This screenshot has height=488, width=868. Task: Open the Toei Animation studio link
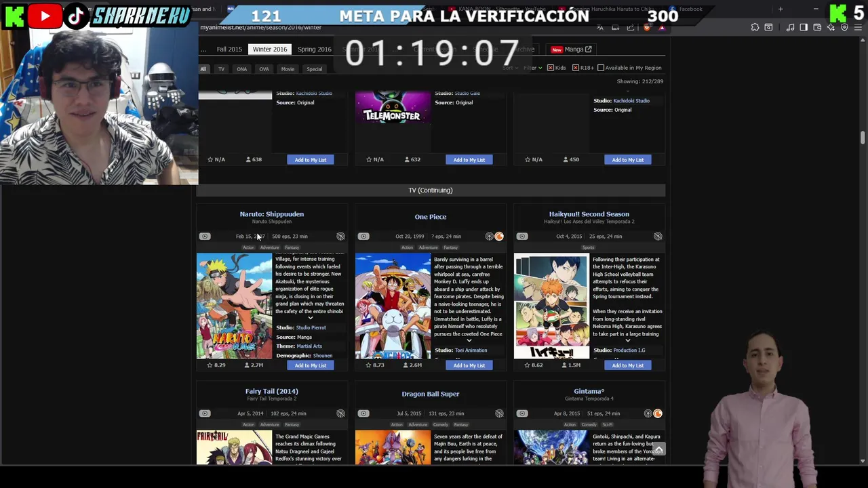[x=471, y=350]
